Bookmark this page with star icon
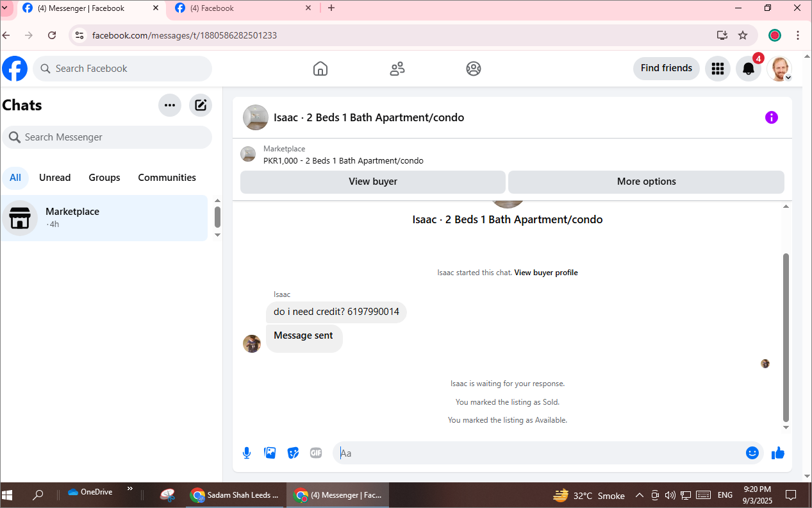Image resolution: width=812 pixels, height=508 pixels. [743, 35]
